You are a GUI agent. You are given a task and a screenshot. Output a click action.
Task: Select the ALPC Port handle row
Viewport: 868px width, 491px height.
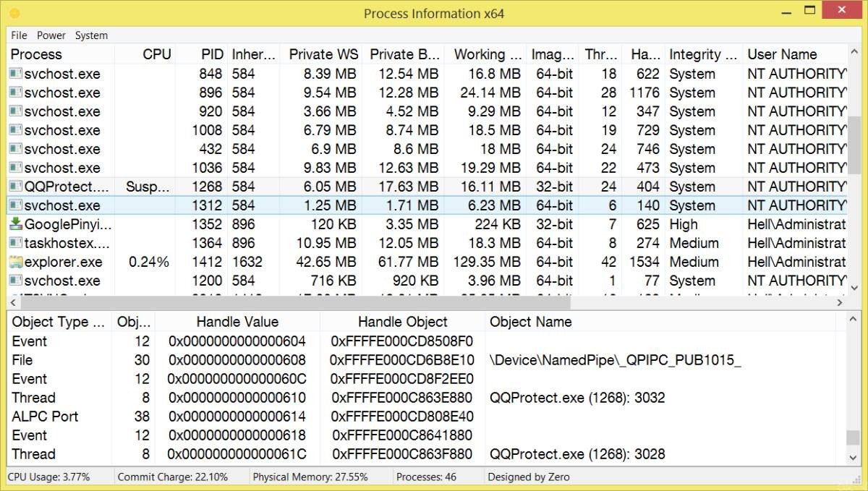(x=46, y=417)
